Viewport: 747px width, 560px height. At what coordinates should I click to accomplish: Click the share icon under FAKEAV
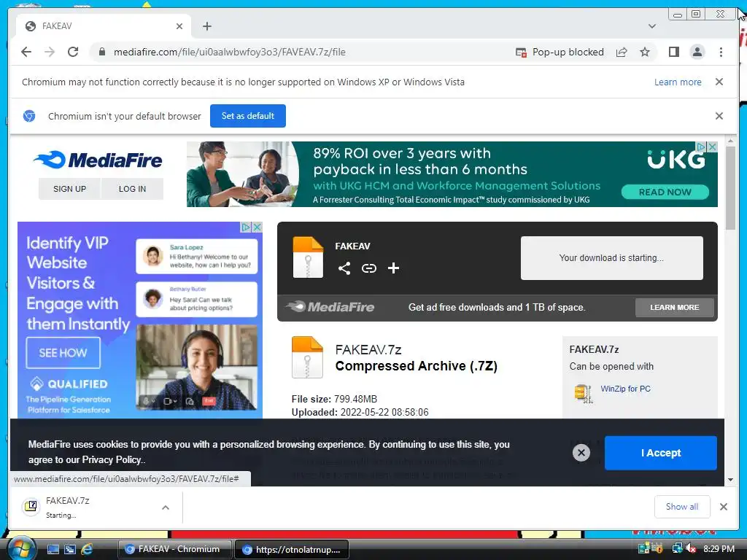(x=344, y=268)
